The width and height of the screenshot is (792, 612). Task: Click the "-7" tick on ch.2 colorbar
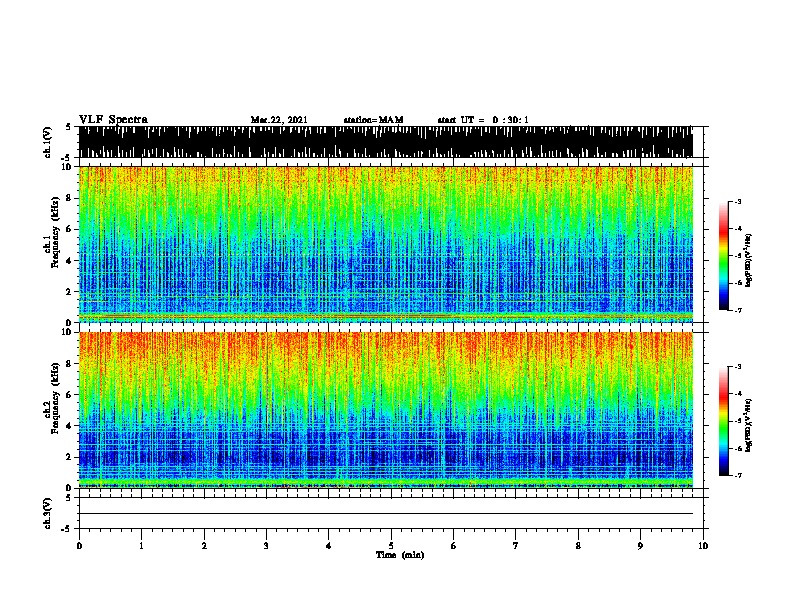[737, 476]
